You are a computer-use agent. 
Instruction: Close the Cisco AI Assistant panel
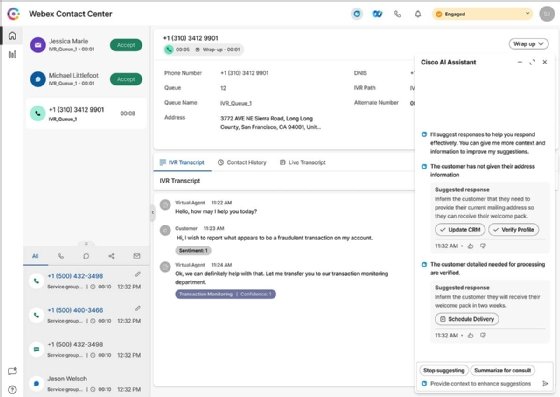tap(545, 62)
